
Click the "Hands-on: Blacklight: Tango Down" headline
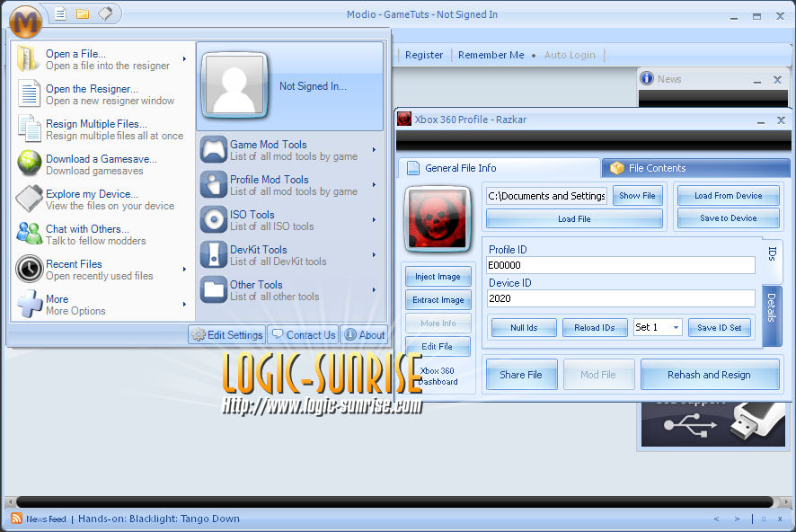[x=159, y=519]
